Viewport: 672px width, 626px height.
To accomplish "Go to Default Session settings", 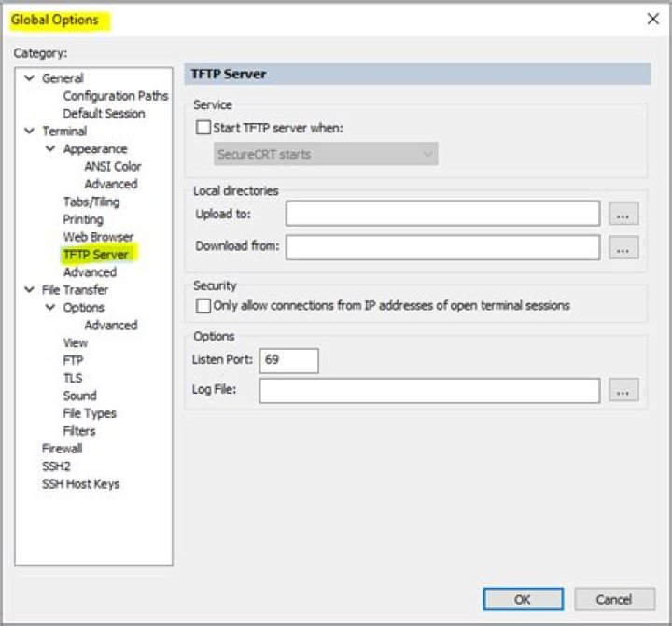I will [104, 114].
